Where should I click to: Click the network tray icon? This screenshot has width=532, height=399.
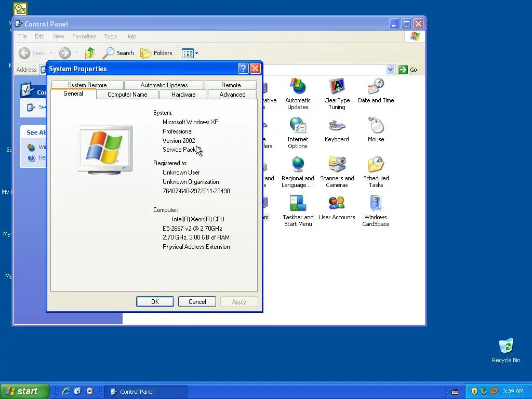point(484,391)
